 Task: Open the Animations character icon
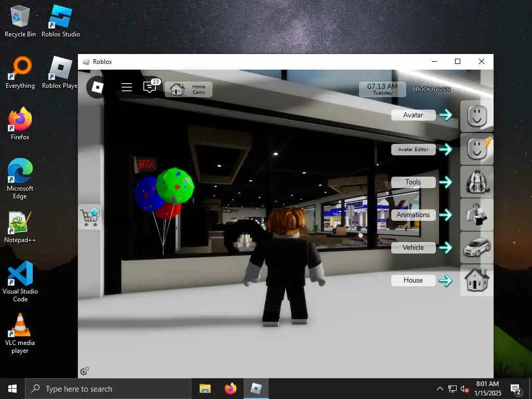(477, 215)
